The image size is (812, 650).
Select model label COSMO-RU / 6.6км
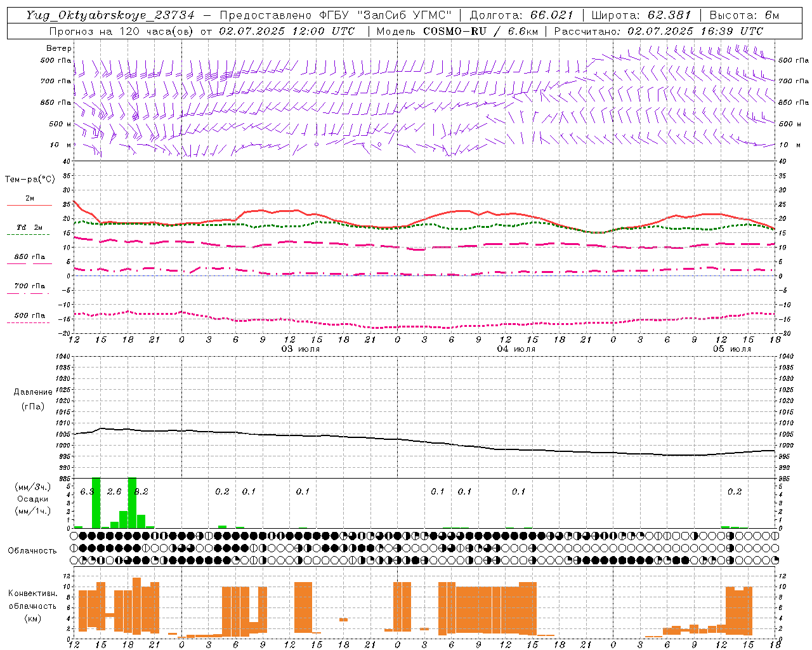coord(481,31)
